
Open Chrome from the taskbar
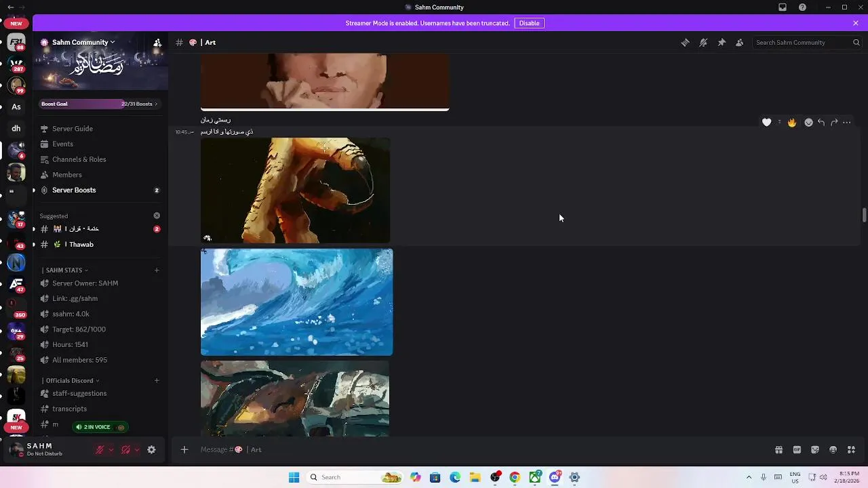(515, 477)
